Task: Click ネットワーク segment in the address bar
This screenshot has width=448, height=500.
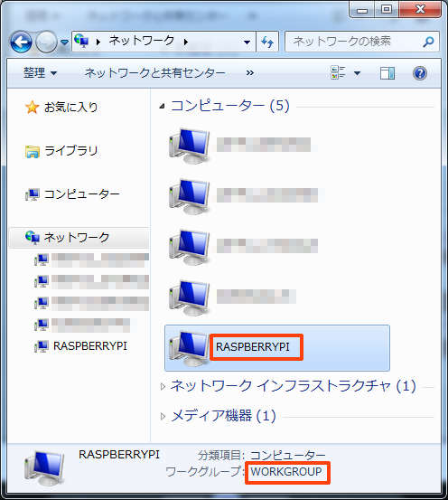Action: click(142, 41)
